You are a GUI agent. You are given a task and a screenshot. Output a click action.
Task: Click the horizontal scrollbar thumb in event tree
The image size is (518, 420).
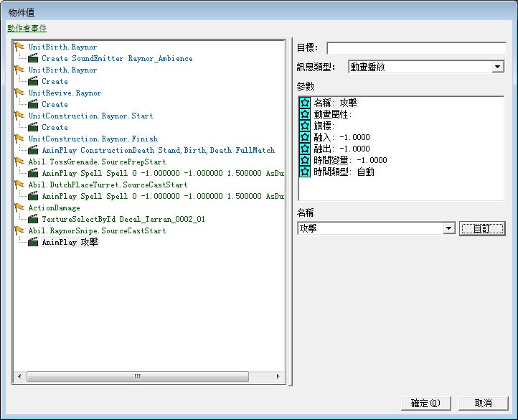pyautogui.click(x=138, y=376)
